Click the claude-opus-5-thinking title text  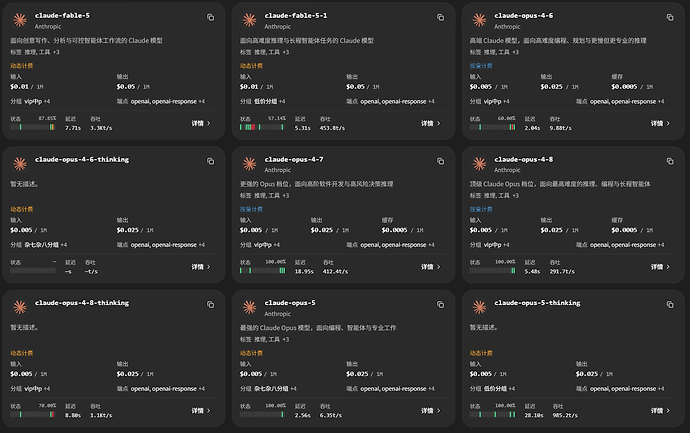click(x=537, y=303)
